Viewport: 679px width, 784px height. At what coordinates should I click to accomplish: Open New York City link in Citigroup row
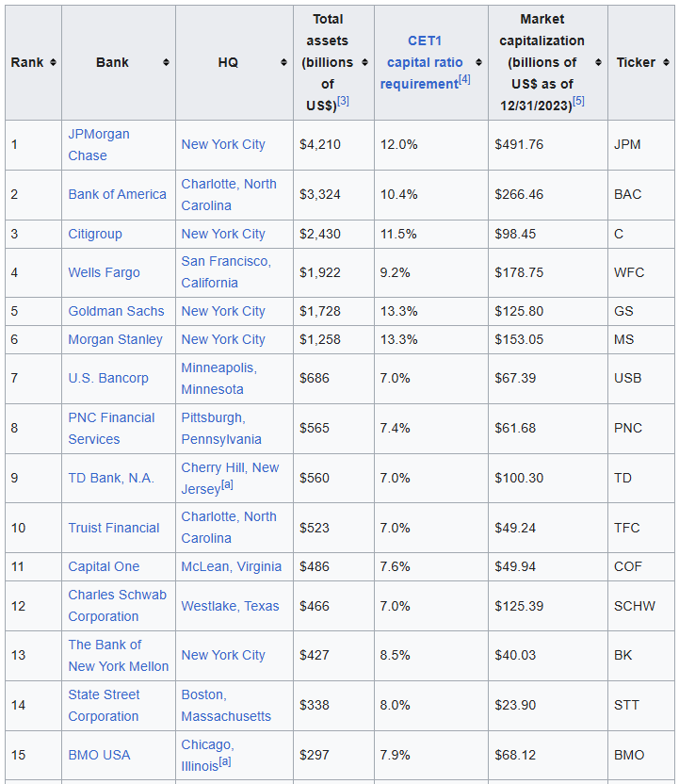pos(223,234)
